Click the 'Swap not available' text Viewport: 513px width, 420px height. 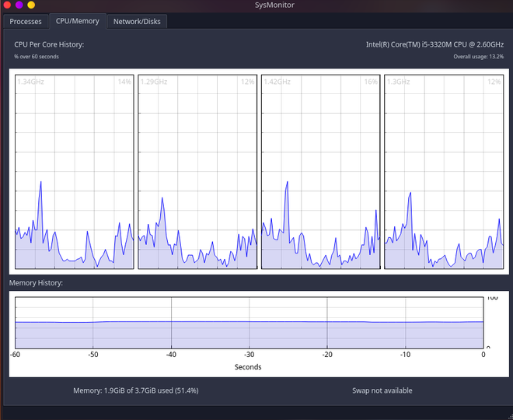(382, 390)
